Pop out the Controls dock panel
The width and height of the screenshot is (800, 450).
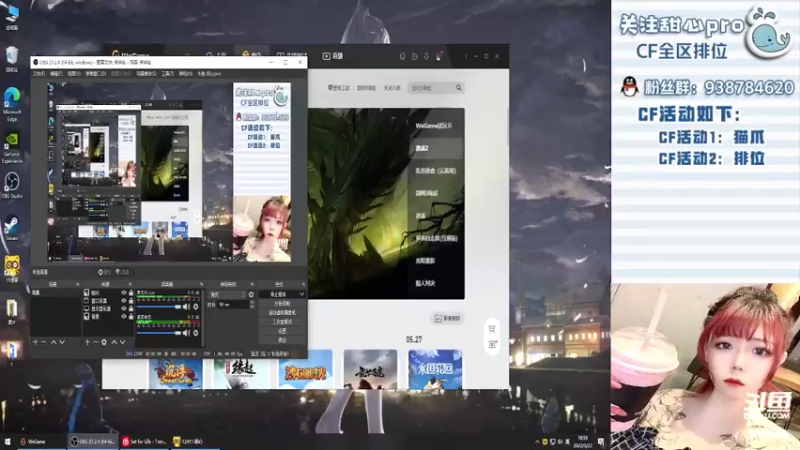(303, 284)
